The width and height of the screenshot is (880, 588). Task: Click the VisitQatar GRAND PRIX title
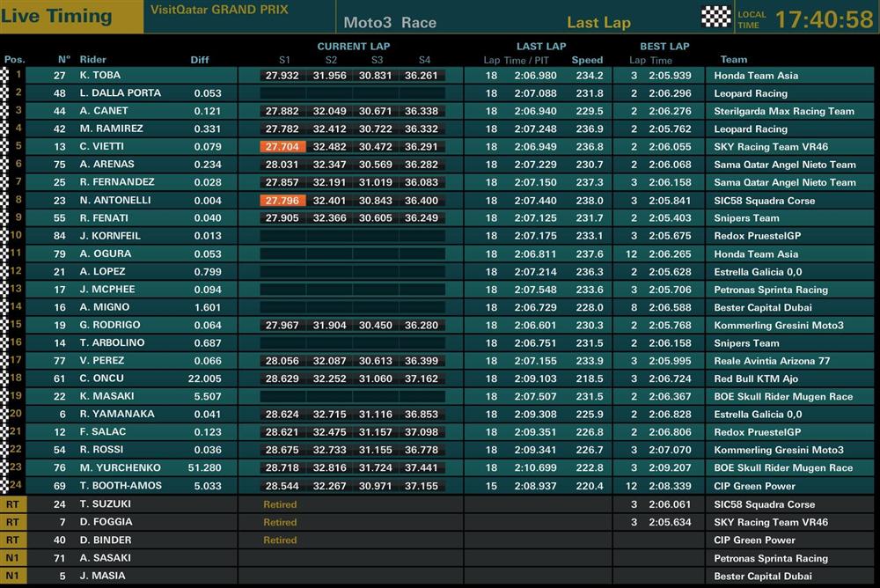(x=219, y=10)
